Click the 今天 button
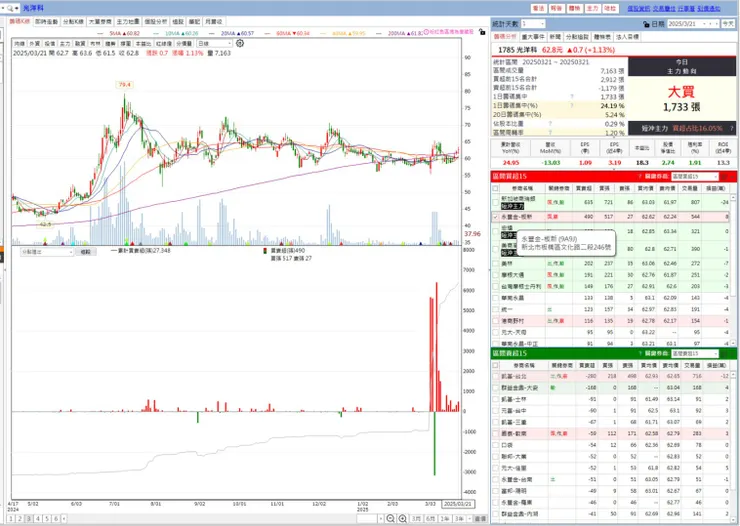The width and height of the screenshot is (740, 526). pyautogui.click(x=728, y=24)
